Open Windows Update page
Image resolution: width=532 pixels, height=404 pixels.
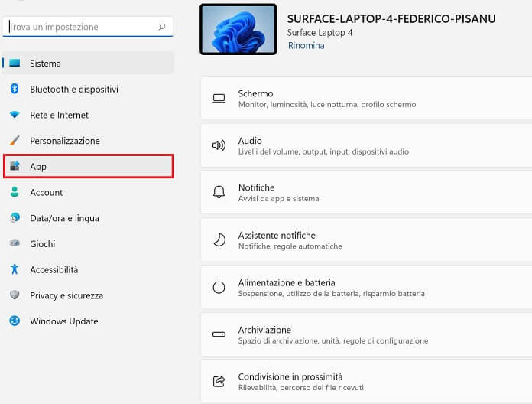88,321
